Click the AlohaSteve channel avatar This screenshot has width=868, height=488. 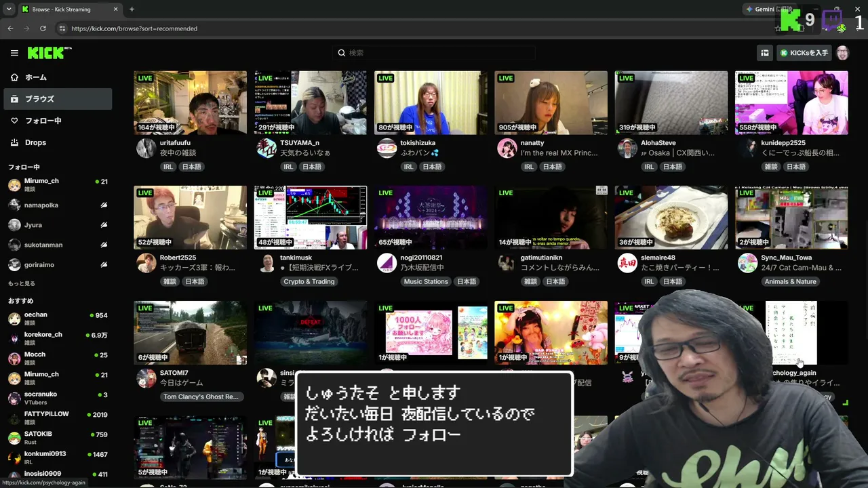tap(627, 148)
